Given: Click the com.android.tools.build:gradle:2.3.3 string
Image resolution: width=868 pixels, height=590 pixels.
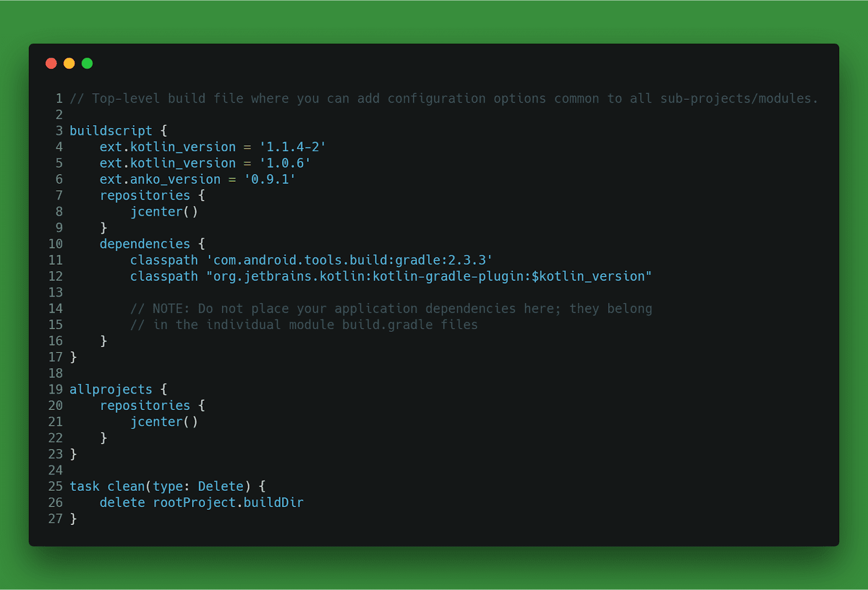Looking at the screenshot, I should 349,260.
